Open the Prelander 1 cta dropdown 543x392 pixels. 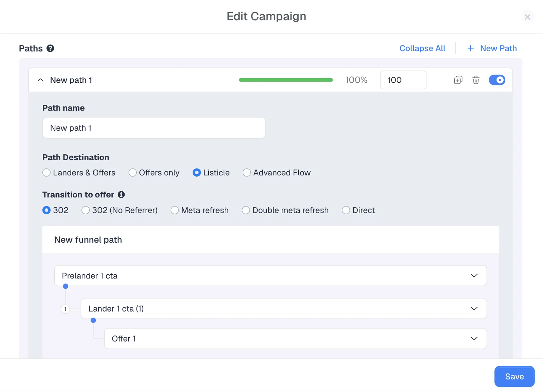coord(270,276)
